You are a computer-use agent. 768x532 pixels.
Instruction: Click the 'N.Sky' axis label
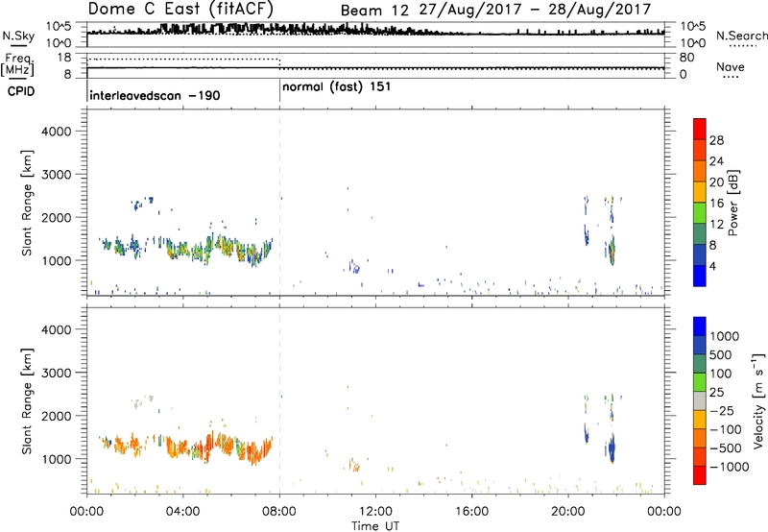18,36
